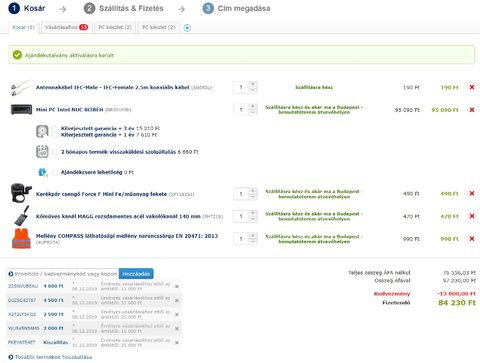The image size is (480, 363).
Task: Click További termékek hozzáadása link
Action: tap(53, 357)
